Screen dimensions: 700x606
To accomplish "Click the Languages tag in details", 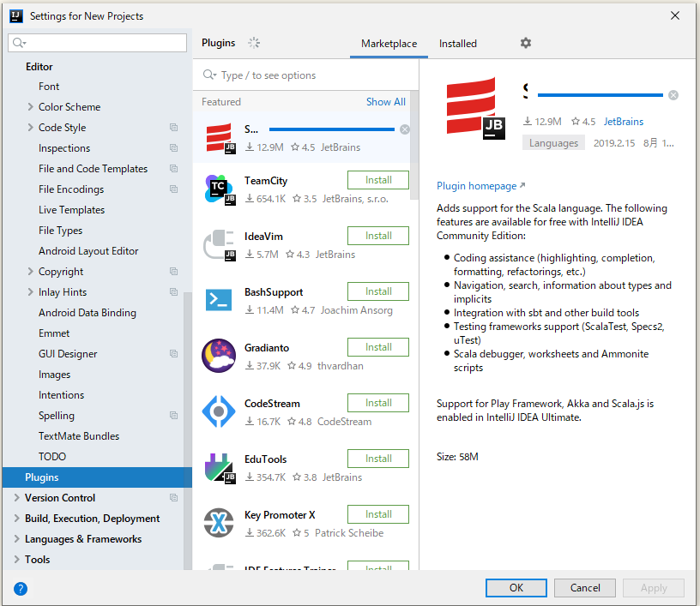I will 553,143.
